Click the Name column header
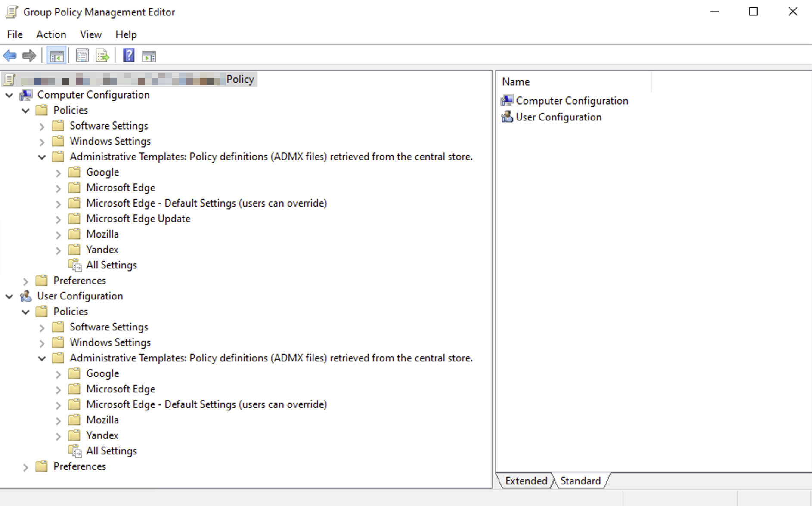The width and height of the screenshot is (812, 506). [x=574, y=82]
